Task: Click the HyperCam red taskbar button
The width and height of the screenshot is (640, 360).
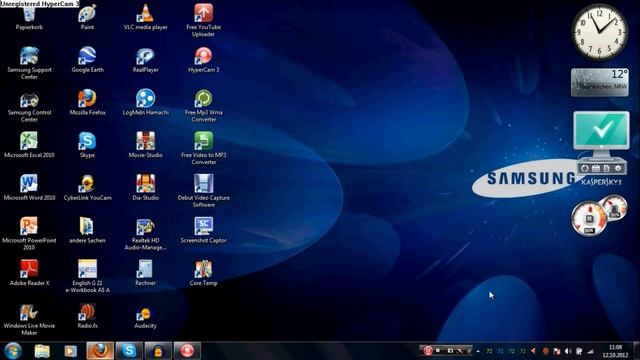Action: (x=187, y=351)
